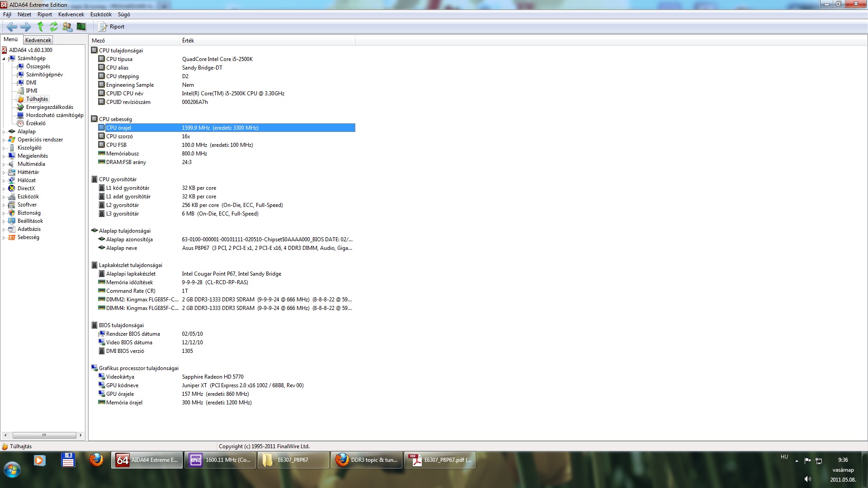The height and width of the screenshot is (488, 868).
Task: Switch to the Kedvencek tab
Action: click(38, 40)
